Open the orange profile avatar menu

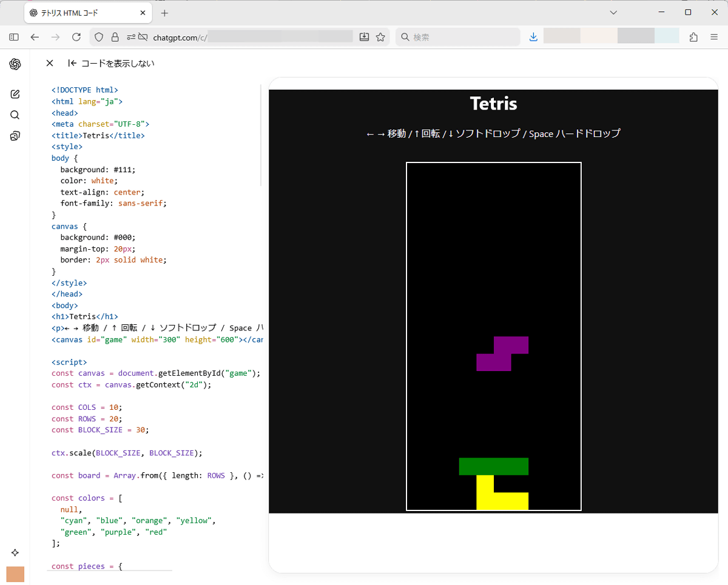coord(15,574)
